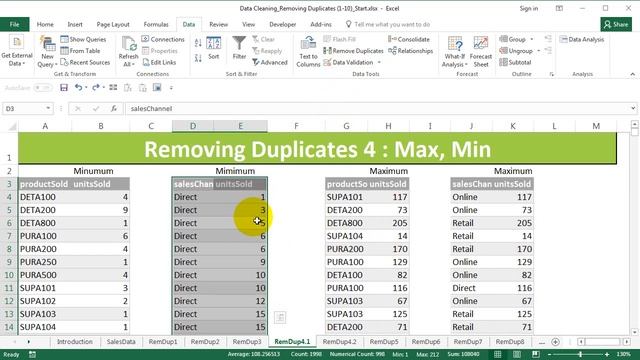Switch to Formulas ribbon tab
This screenshot has height=360, width=640.
[x=156, y=24]
